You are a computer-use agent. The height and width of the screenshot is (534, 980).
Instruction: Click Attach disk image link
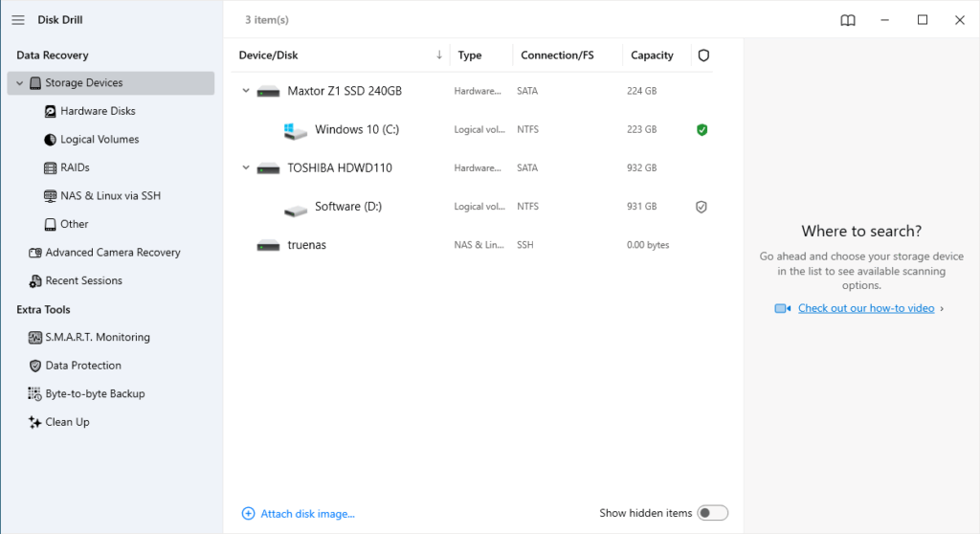click(x=306, y=514)
